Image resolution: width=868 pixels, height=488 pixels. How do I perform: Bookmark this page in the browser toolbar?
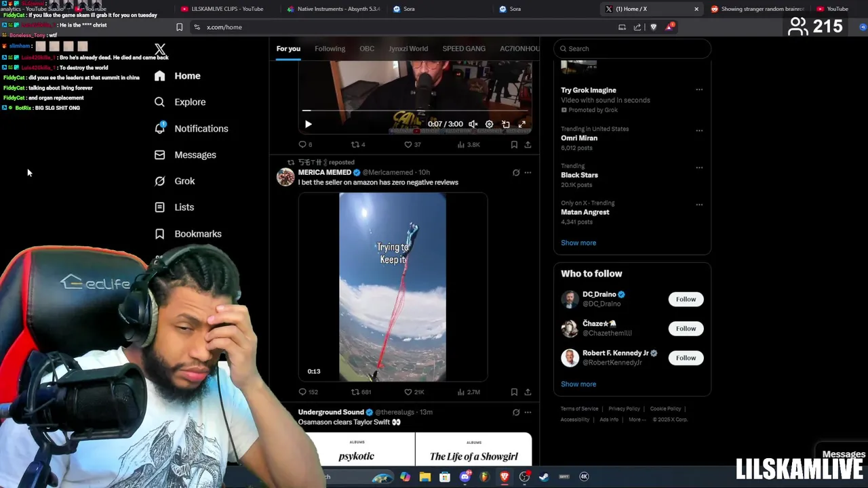coord(179,27)
